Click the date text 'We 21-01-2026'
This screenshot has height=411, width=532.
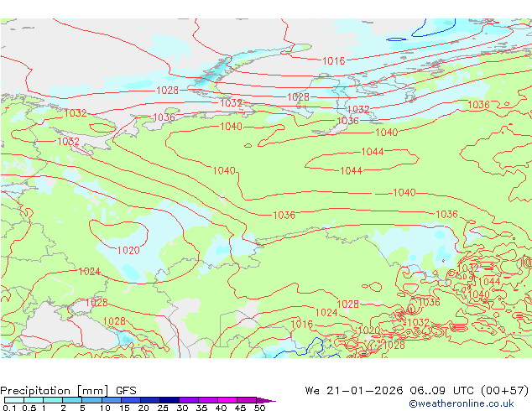[354, 391]
